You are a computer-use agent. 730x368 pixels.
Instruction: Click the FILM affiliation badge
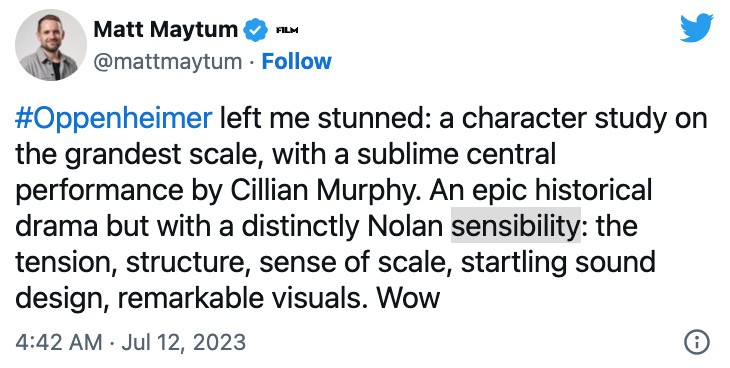287,31
